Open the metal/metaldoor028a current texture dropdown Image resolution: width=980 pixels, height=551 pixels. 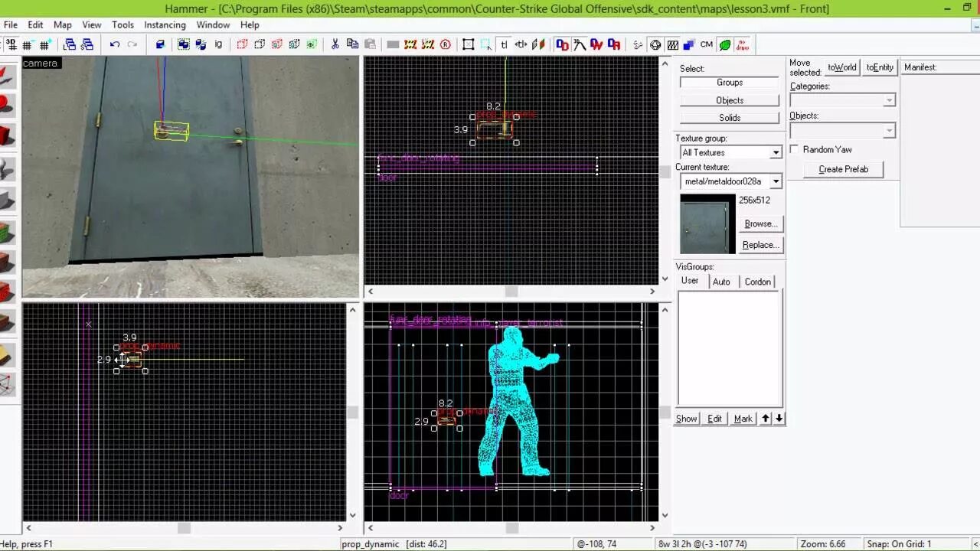point(776,181)
